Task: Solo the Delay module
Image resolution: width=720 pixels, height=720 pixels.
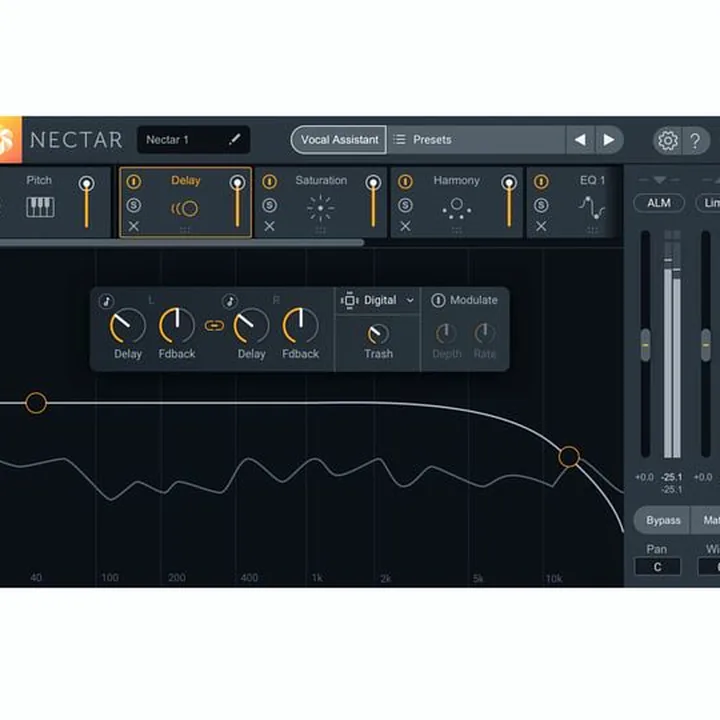Action: pos(134,205)
